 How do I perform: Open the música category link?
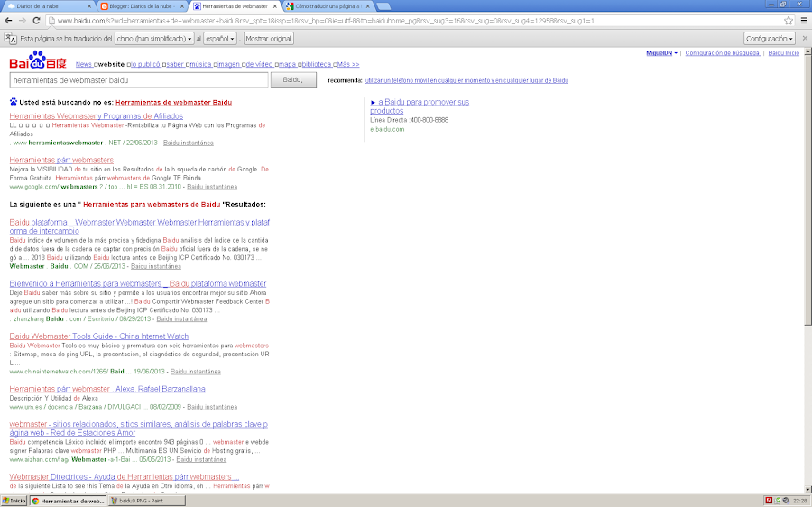pos(200,64)
